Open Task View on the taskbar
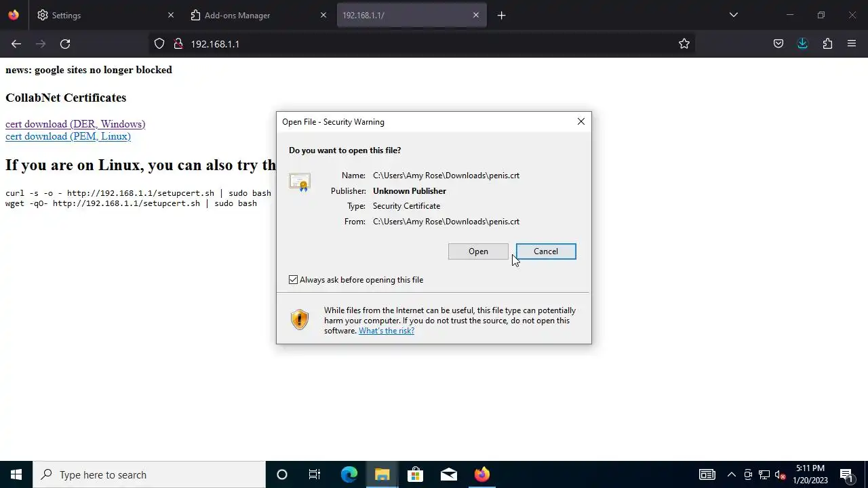Viewport: 868px width, 488px height. coord(315,474)
